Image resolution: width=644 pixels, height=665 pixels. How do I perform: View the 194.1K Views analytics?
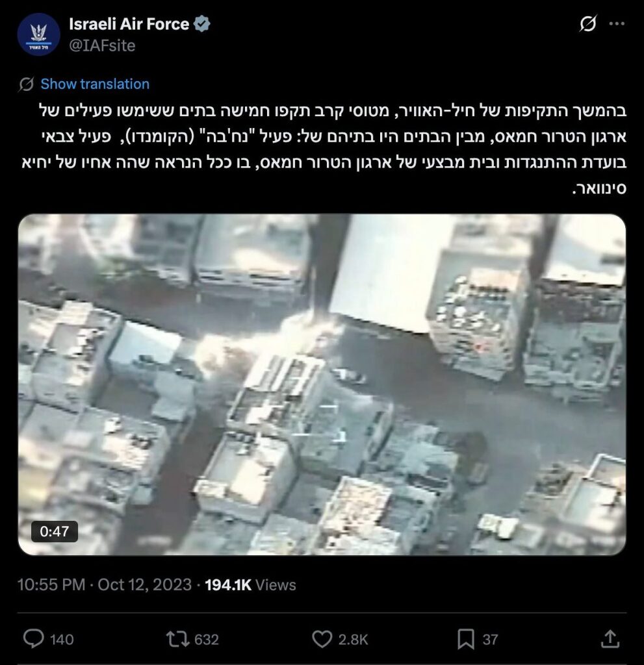point(250,585)
